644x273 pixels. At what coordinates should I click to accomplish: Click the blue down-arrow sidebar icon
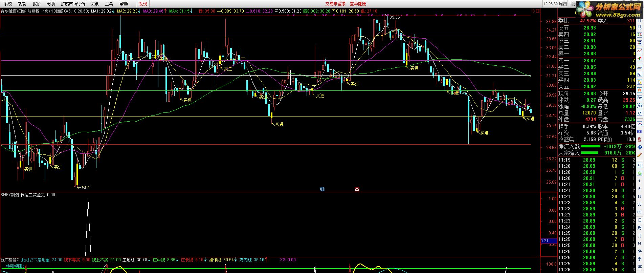click(640, 27)
